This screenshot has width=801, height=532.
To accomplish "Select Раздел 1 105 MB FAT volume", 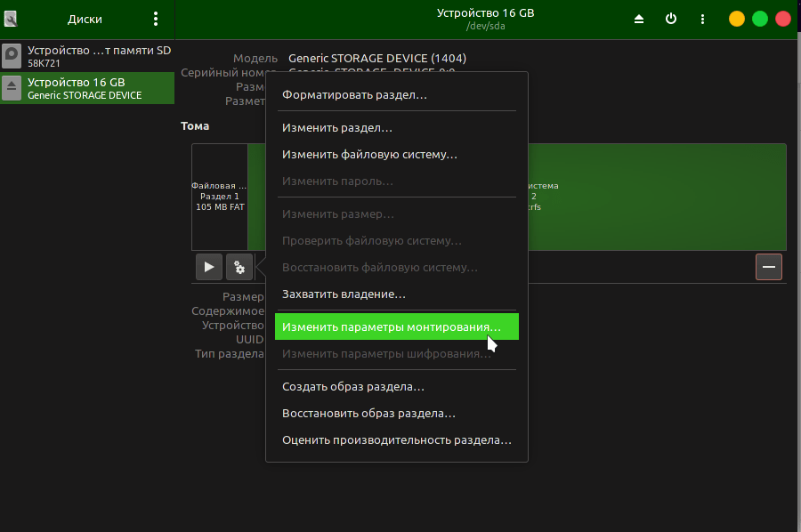I will pyautogui.click(x=220, y=197).
